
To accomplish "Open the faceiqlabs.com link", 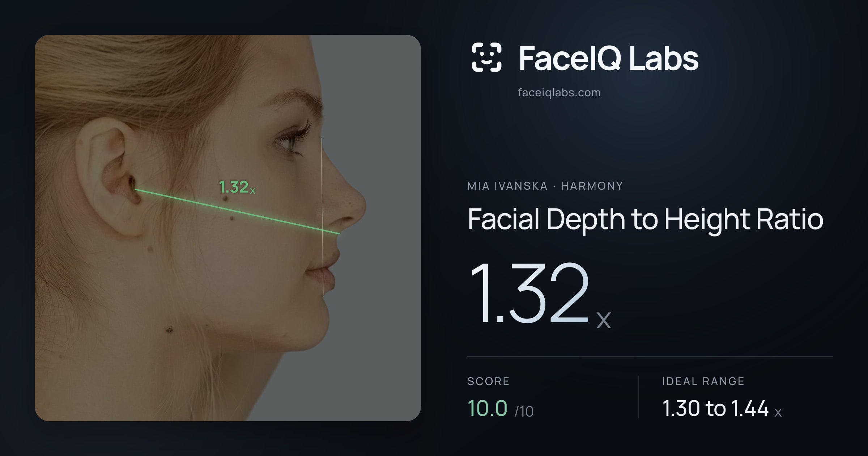I will 559,93.
